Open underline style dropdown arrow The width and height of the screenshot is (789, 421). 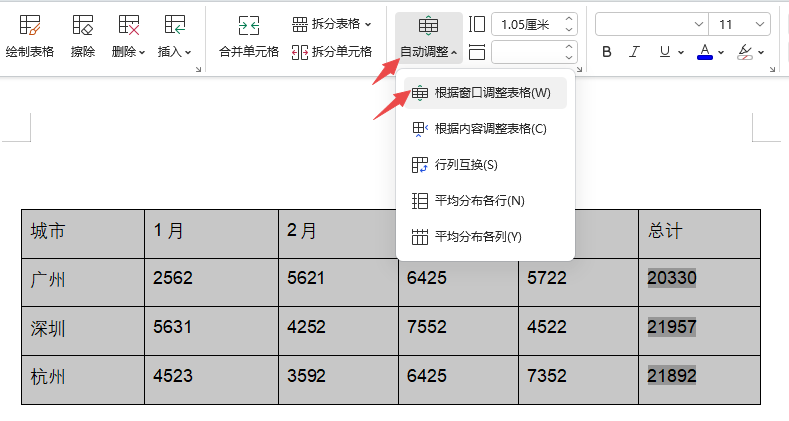(681, 52)
